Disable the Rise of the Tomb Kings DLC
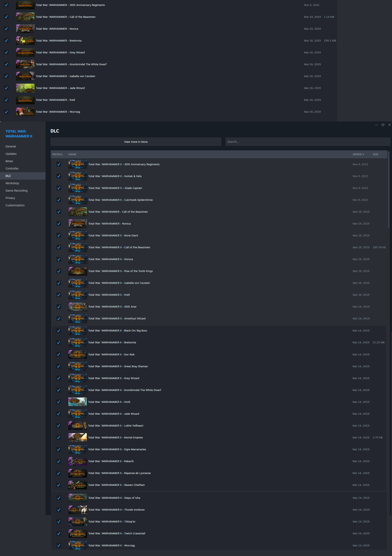The image size is (392, 556). [x=59, y=271]
